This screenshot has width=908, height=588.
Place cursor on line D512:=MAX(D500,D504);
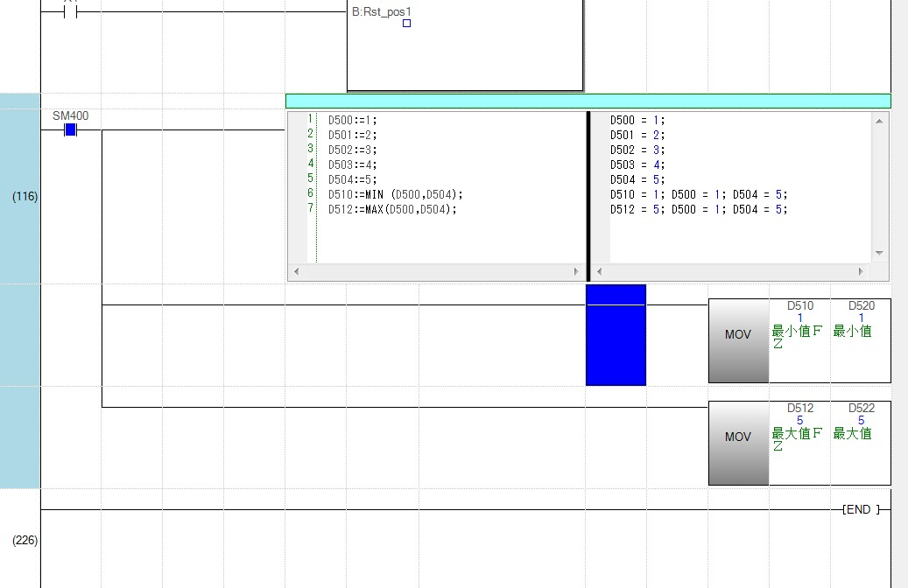point(392,209)
